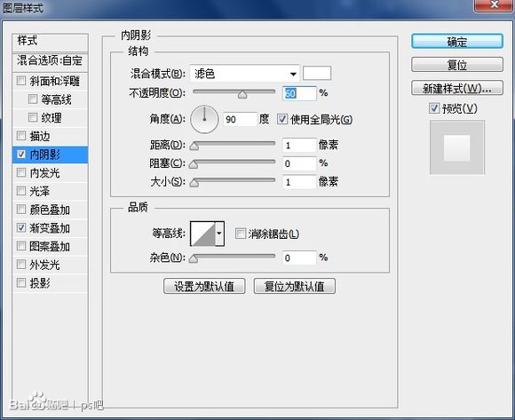Select the 光泽 style row
Image resolution: width=515 pixels, height=420 pixels.
tap(50, 191)
